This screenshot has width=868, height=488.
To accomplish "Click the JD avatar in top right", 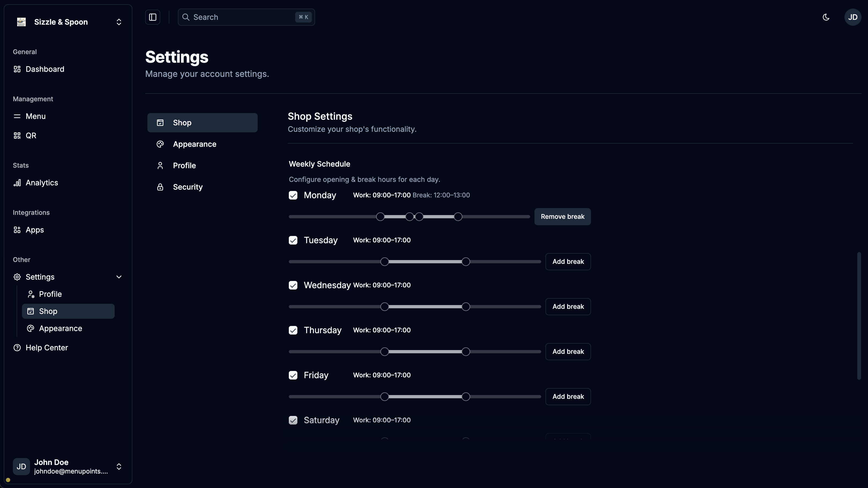I will click(852, 17).
